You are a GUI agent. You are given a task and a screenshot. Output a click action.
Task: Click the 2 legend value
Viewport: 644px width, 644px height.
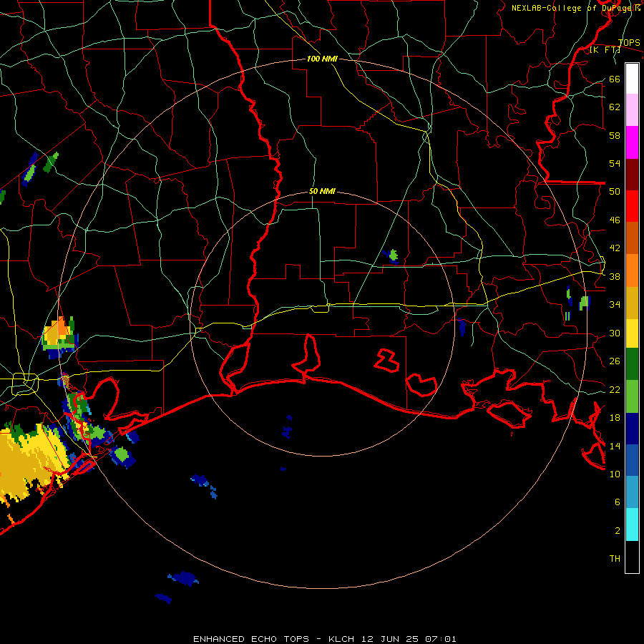click(618, 531)
